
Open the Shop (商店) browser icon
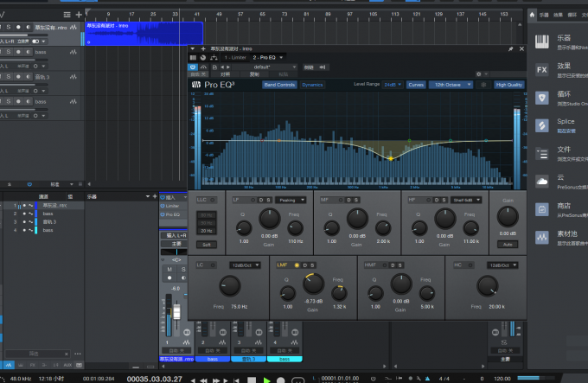pyautogui.click(x=542, y=209)
